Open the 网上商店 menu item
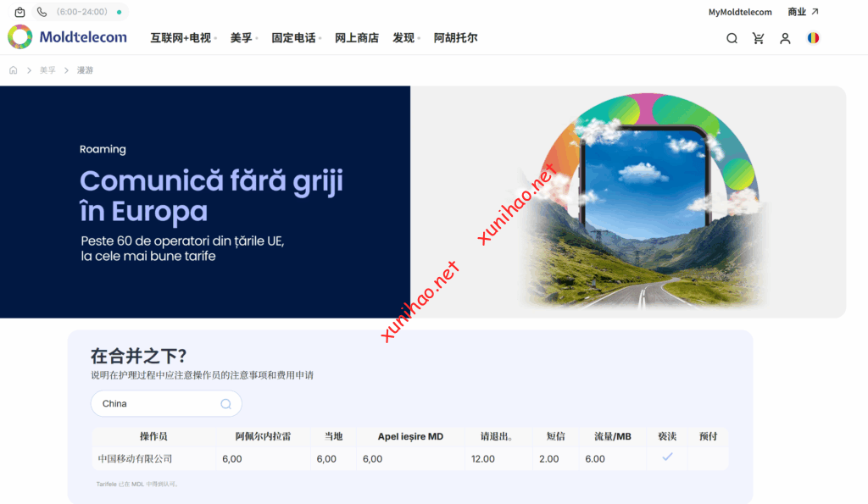The height and width of the screenshot is (504, 868). (356, 38)
